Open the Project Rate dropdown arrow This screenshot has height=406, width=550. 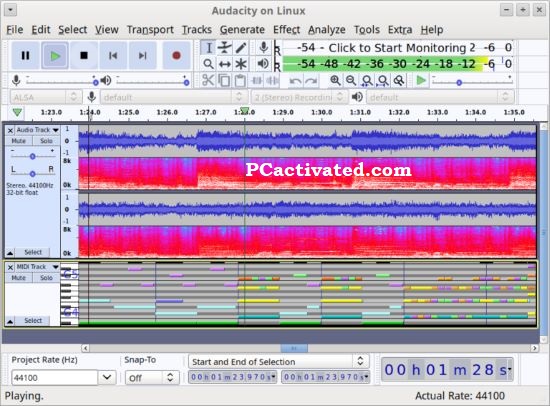tap(107, 378)
